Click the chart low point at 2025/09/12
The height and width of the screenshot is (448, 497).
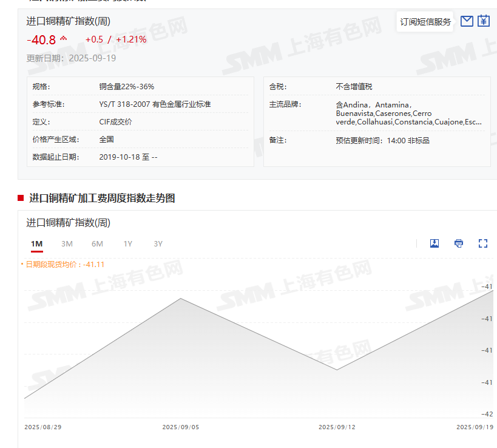(337, 369)
